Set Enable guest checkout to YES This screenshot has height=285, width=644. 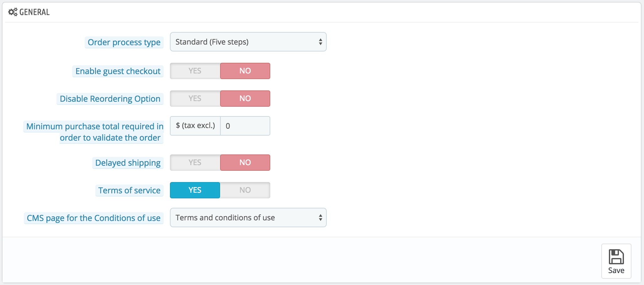[x=195, y=71]
